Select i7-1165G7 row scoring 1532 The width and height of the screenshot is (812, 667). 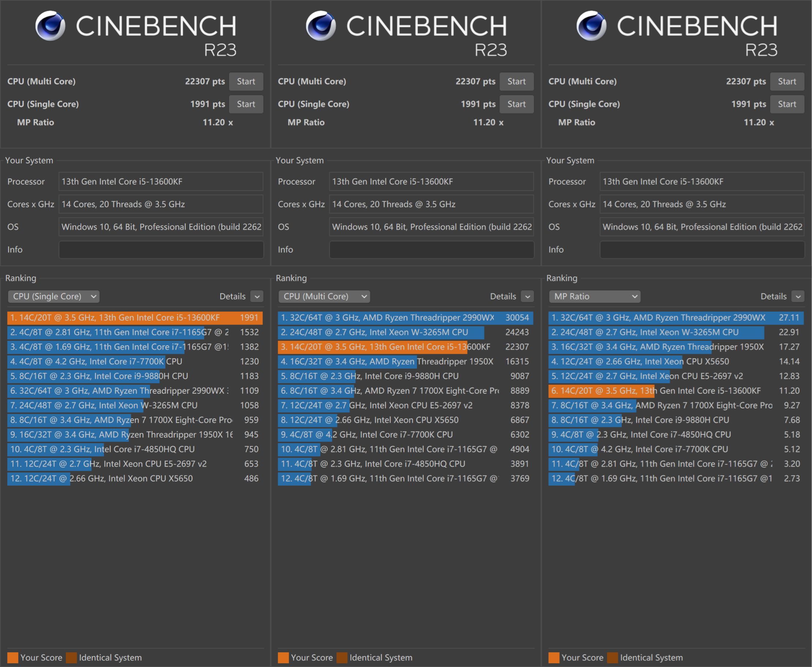[x=135, y=332]
